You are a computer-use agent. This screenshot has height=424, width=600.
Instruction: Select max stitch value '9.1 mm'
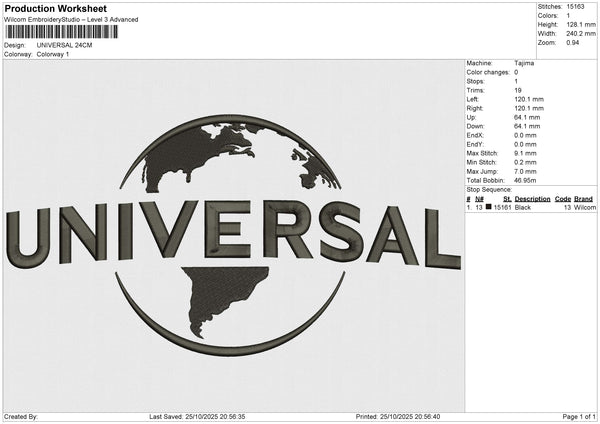click(x=525, y=153)
